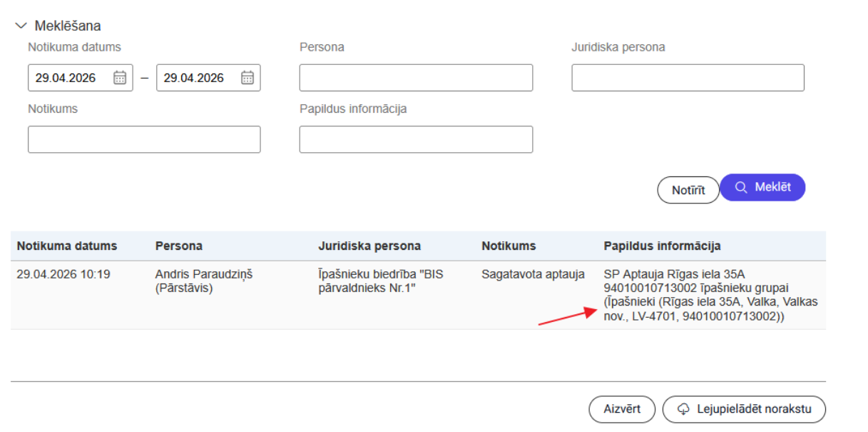The height and width of the screenshot is (432, 868).
Task: Click cloud download icon in Lejupielādēt norakstu
Action: pos(683,409)
